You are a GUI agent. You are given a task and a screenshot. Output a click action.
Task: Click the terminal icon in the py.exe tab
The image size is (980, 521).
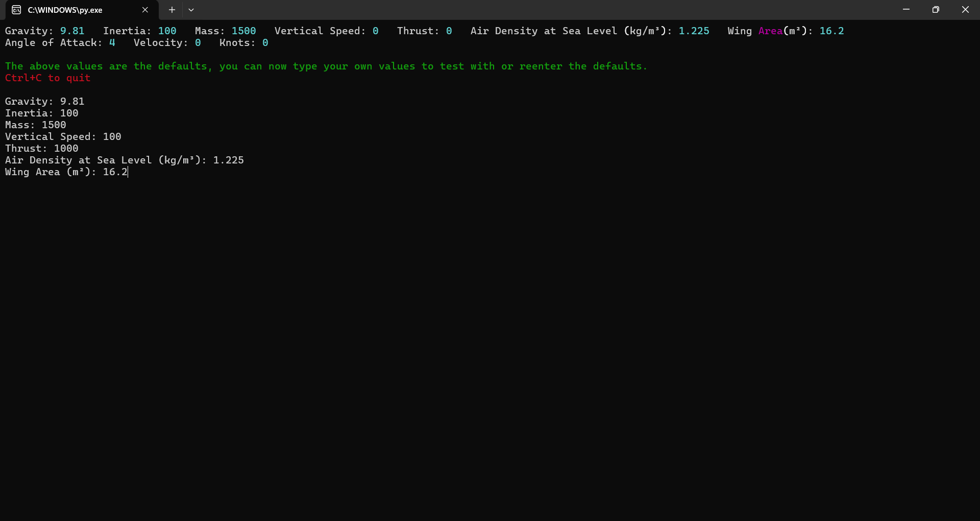point(16,10)
